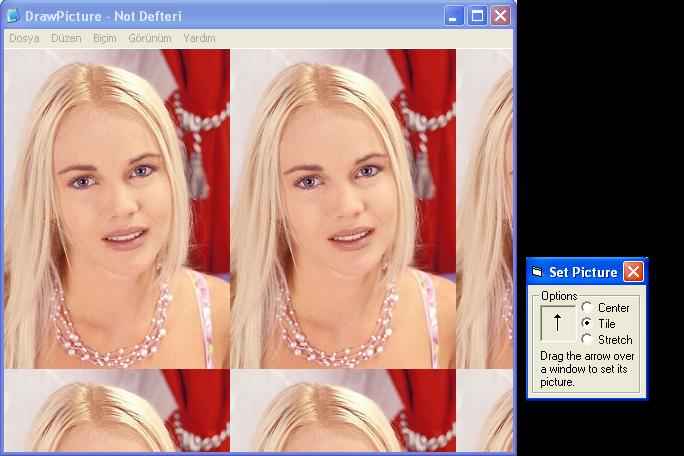Screen dimensions: 684x456
Task: Close the DrawPicture Notepad window
Action: tap(500, 16)
